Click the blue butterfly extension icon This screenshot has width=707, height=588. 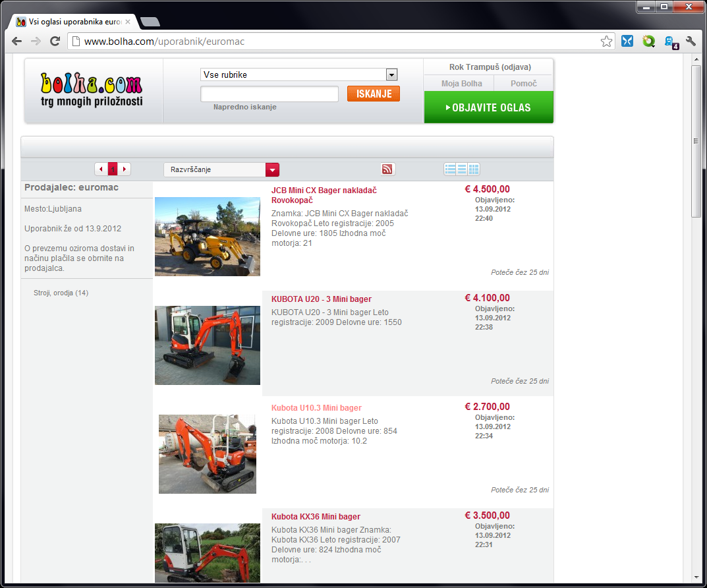(x=627, y=42)
